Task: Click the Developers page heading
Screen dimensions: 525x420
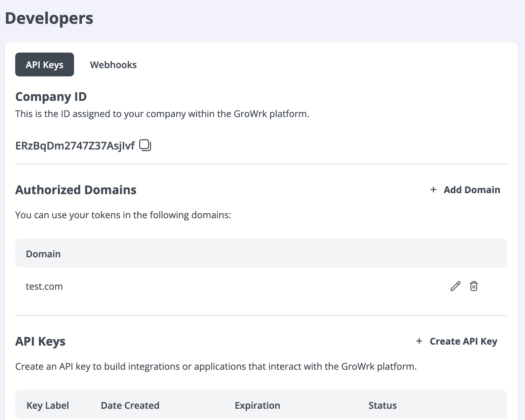Action: [x=49, y=18]
